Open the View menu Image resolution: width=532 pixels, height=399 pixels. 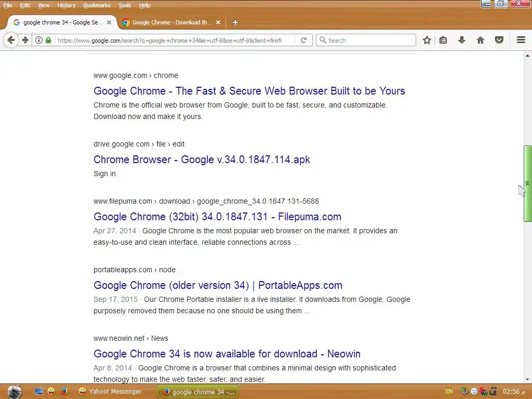coord(44,5)
